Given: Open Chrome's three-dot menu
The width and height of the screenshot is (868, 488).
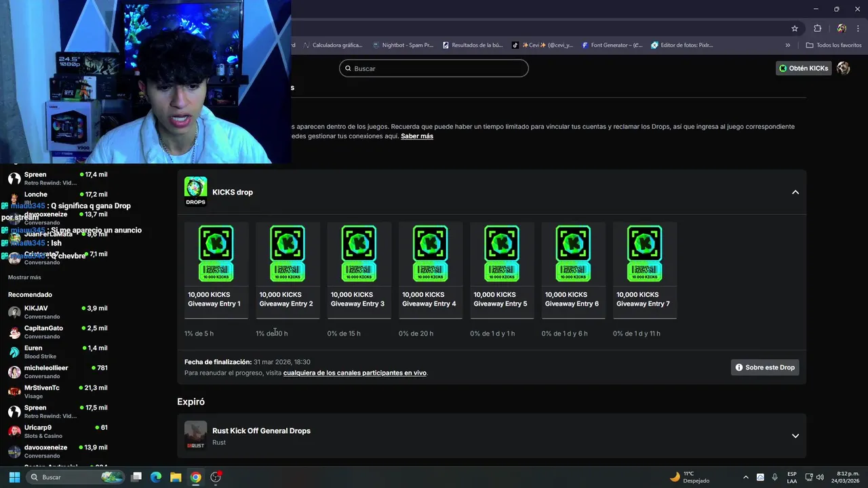Looking at the screenshot, I should point(859,28).
